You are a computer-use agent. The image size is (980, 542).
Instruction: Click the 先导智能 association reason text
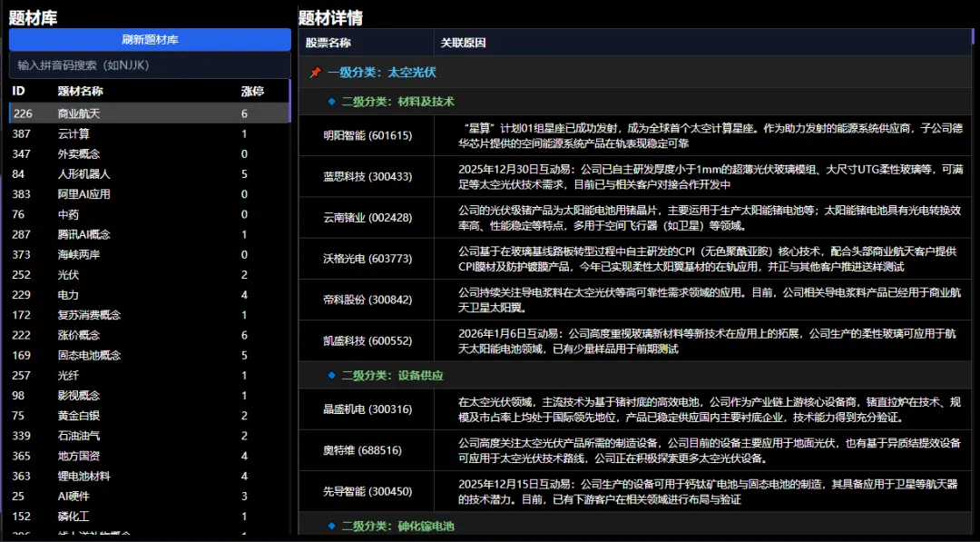pos(708,491)
